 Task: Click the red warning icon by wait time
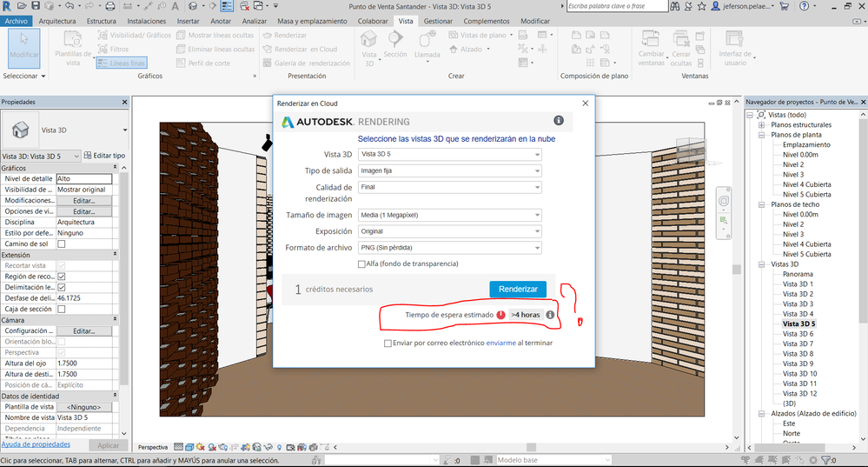501,315
